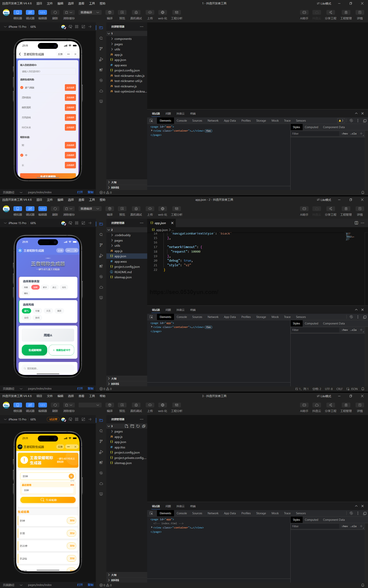
Task: Select the 霸气侧漏 style radio button
Action: click(x=22, y=88)
